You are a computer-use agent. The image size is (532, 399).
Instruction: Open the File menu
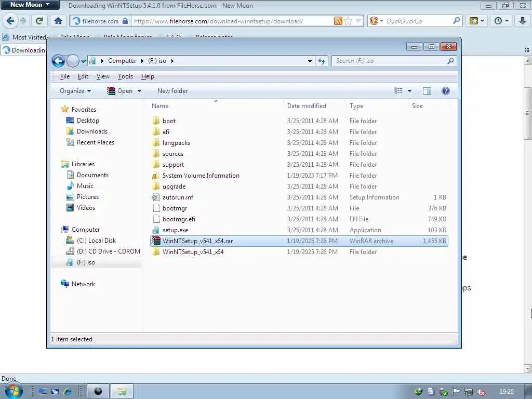click(x=65, y=76)
